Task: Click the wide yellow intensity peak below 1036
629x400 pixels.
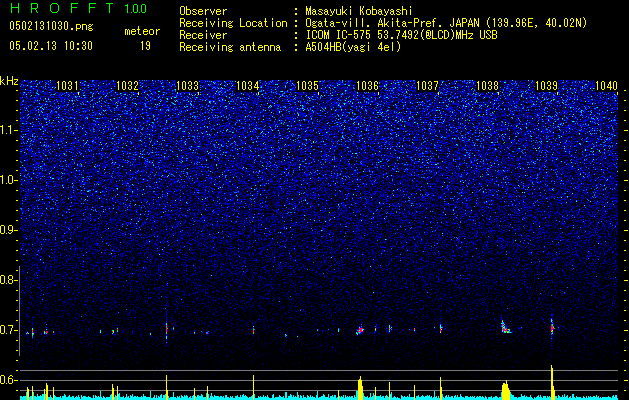Action: click(x=360, y=388)
